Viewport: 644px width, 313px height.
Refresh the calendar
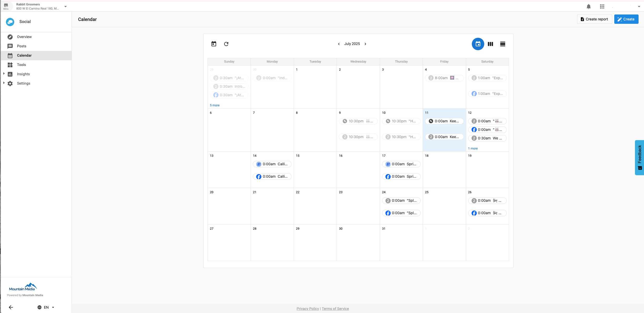tap(226, 44)
